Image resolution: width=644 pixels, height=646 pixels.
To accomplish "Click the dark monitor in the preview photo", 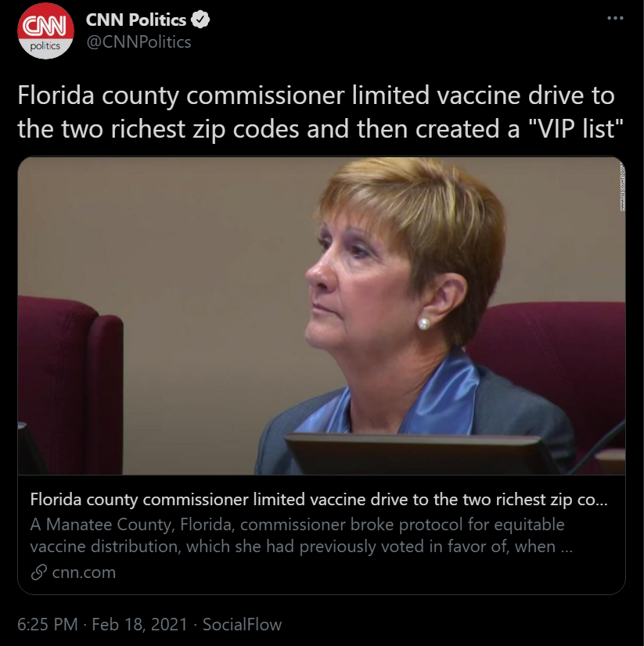I will (x=423, y=454).
